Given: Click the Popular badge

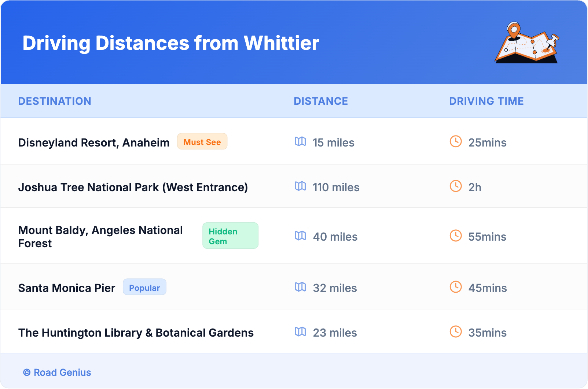Looking at the screenshot, I should (144, 288).
